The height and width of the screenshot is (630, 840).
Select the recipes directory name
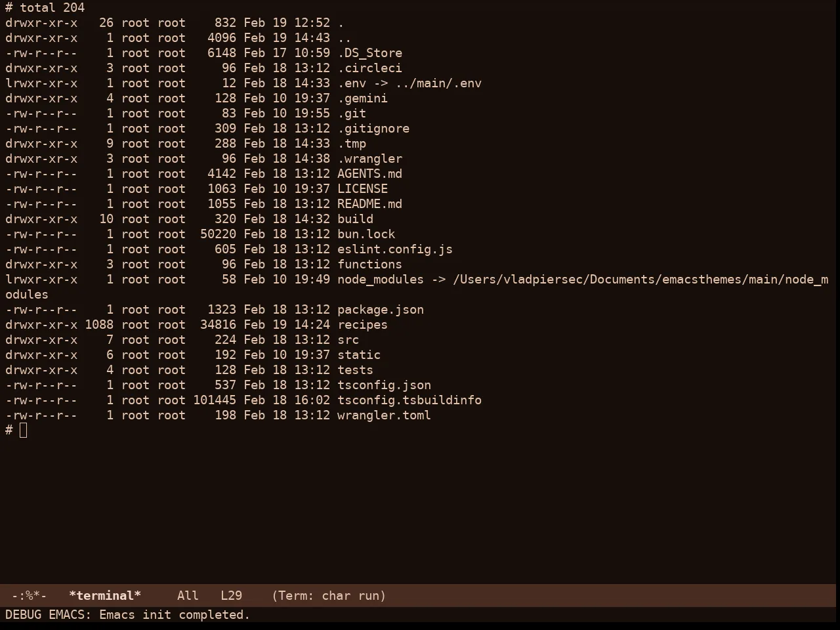click(x=362, y=325)
